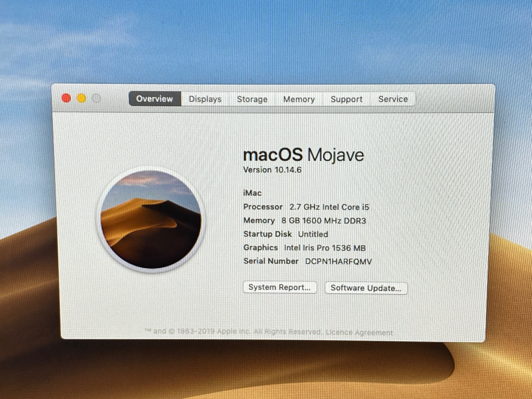Click Version 10.14.6 to reveal build number

coord(272,170)
